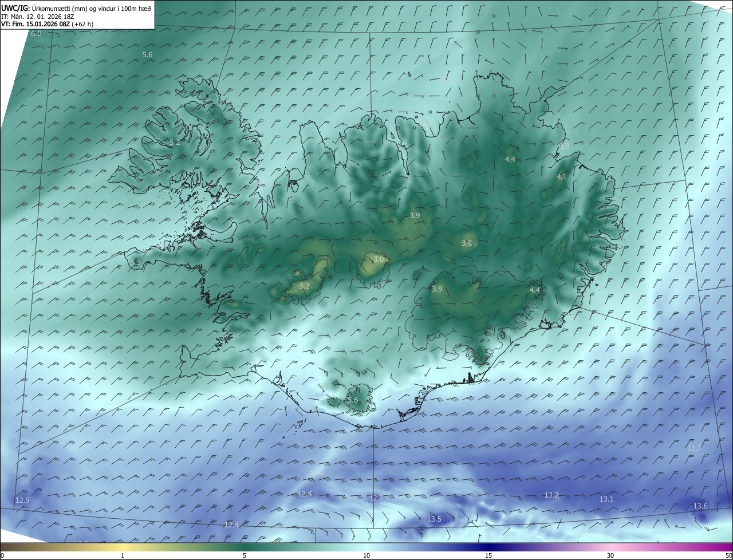The image size is (733, 560).
Task: Click the 'UWC/IG: Úrkomumætti (mm)' title line
Action: coord(76,9)
